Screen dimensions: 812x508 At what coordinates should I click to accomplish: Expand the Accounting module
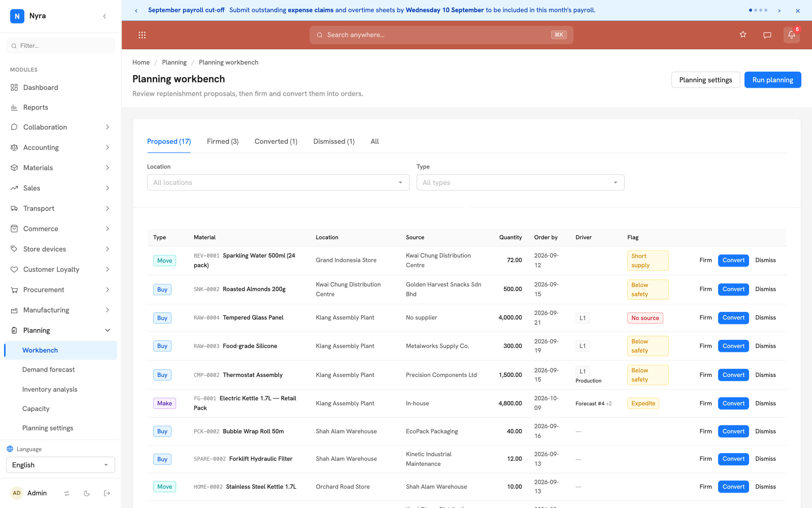61,147
